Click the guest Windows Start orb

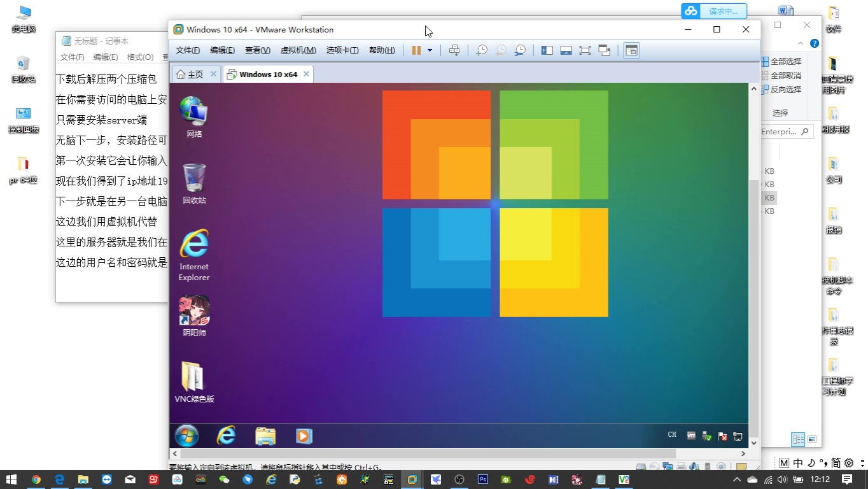click(186, 436)
